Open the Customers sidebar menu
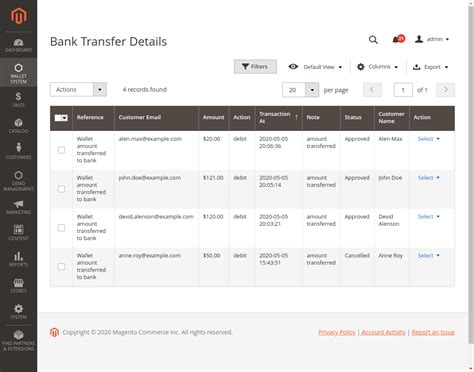The image size is (474, 372). click(x=18, y=151)
